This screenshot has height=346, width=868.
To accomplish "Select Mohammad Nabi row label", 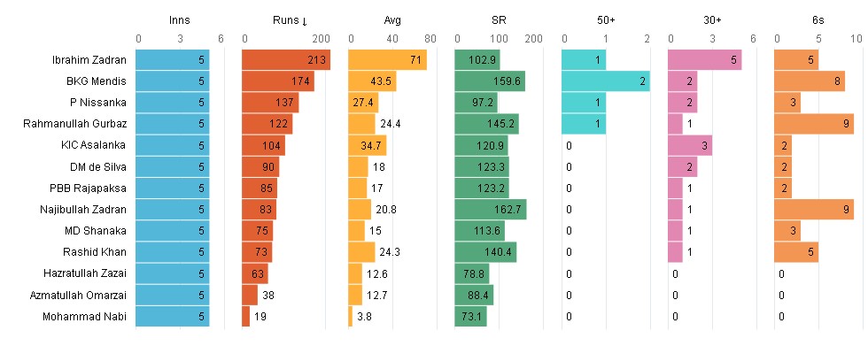I will click(x=84, y=317).
